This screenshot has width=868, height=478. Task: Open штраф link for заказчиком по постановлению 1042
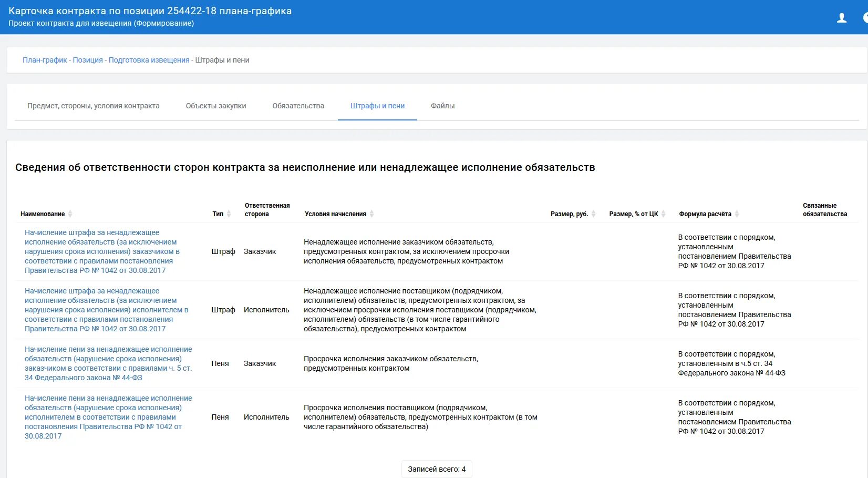(x=102, y=251)
